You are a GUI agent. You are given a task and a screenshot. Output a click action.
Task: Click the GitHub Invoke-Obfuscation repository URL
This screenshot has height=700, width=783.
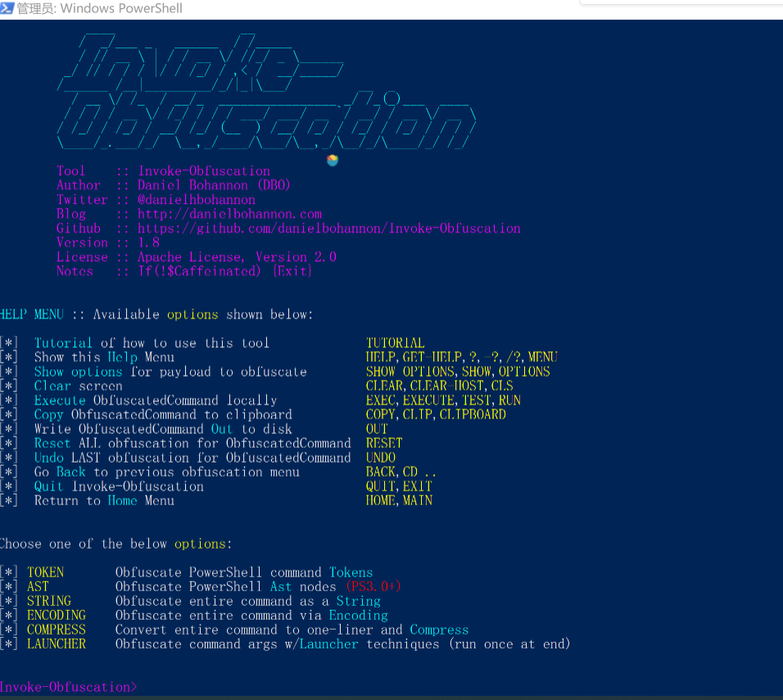tap(329, 228)
